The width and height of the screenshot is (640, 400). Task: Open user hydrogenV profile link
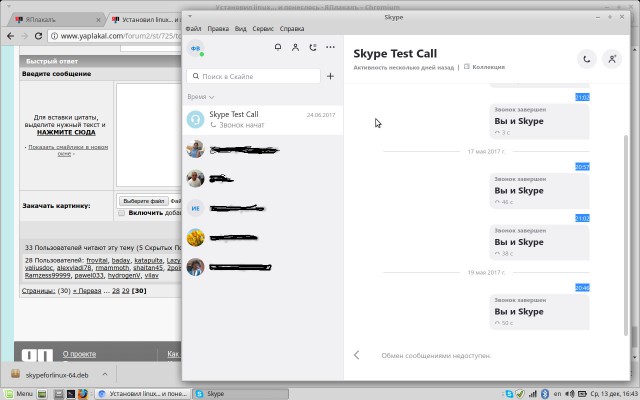tap(124, 276)
